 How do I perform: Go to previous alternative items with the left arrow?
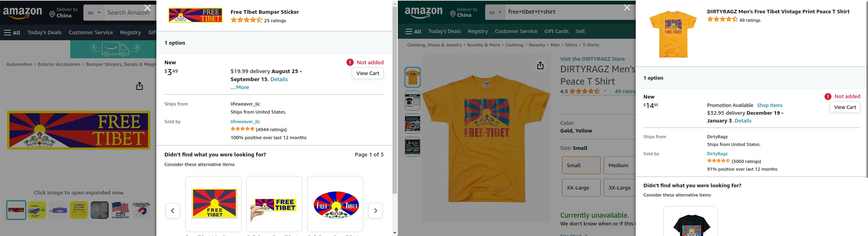[173, 211]
